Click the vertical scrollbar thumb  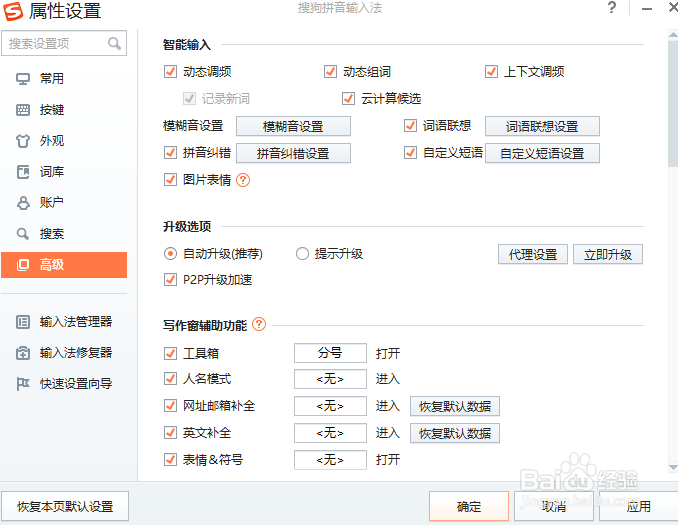pyautogui.click(x=673, y=103)
